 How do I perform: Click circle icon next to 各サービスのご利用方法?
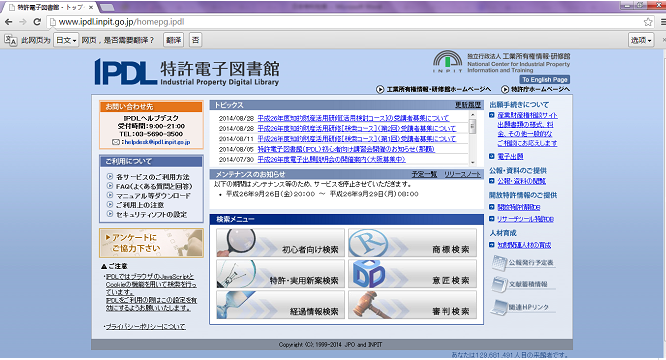click(x=110, y=176)
